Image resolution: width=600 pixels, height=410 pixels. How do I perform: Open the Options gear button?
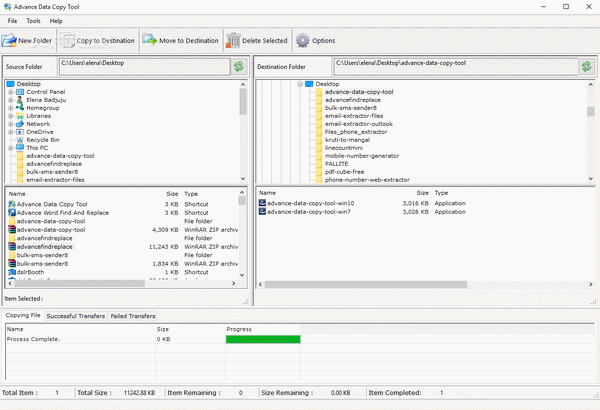316,41
